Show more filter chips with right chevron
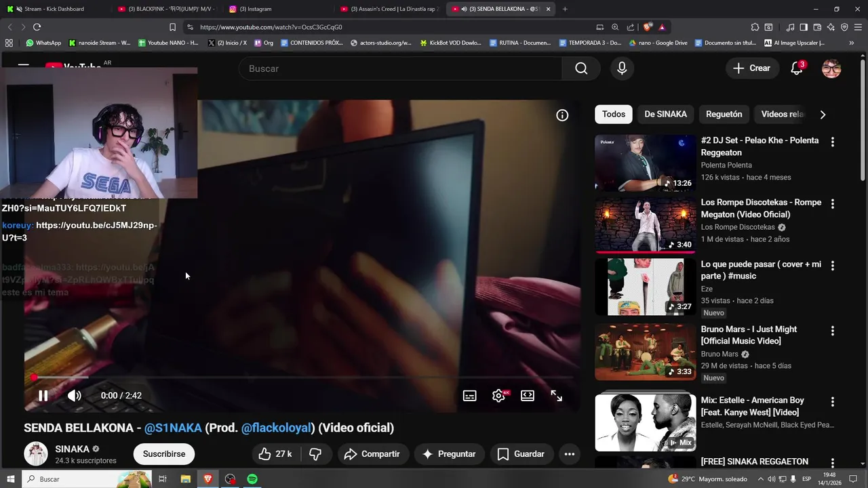The height and width of the screenshot is (488, 868). click(x=823, y=115)
